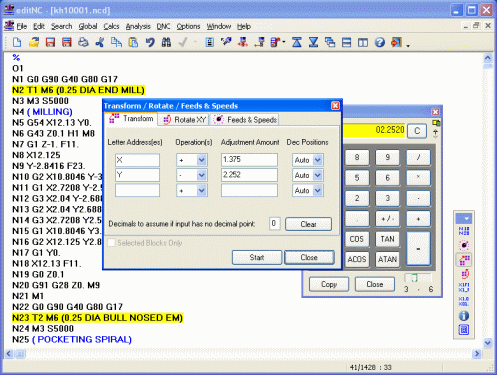
Task: Click Start in the Transform dialog
Action: [257, 257]
